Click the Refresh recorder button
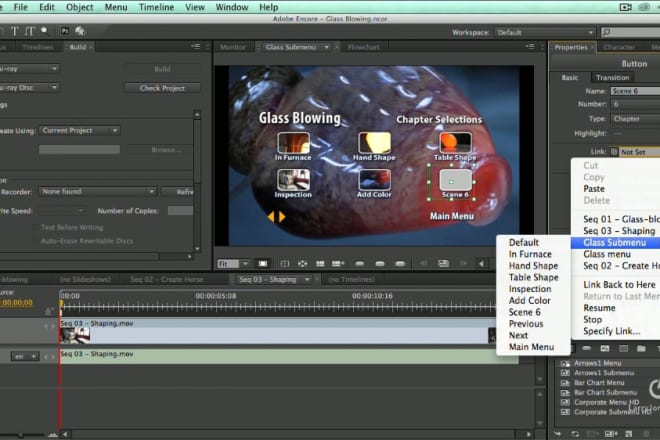This screenshot has height=440, width=660. coord(178,192)
